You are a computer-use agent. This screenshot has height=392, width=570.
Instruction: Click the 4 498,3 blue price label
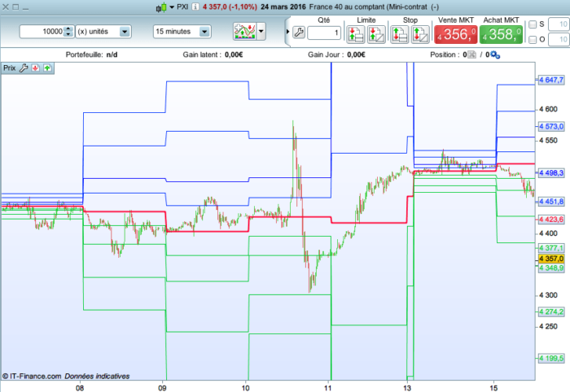(551, 172)
